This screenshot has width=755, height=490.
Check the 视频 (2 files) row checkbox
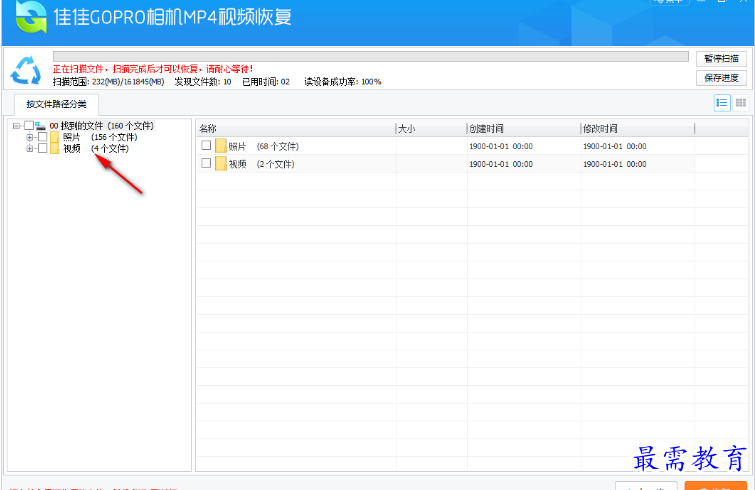pyautogui.click(x=206, y=163)
